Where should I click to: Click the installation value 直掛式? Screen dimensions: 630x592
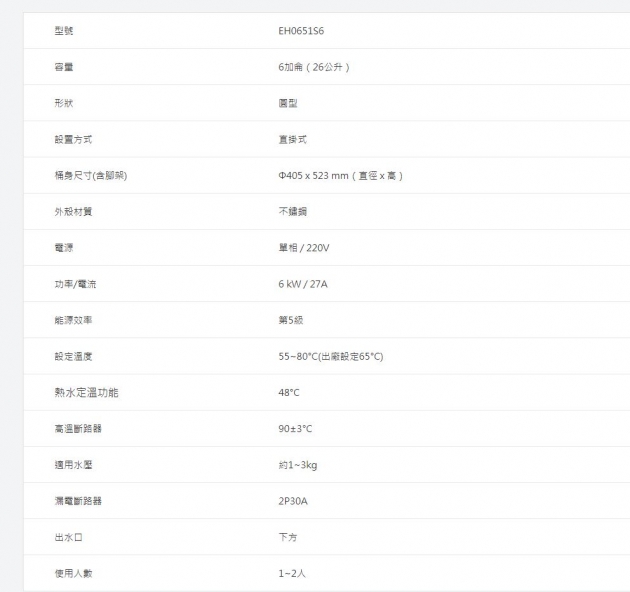(292, 139)
